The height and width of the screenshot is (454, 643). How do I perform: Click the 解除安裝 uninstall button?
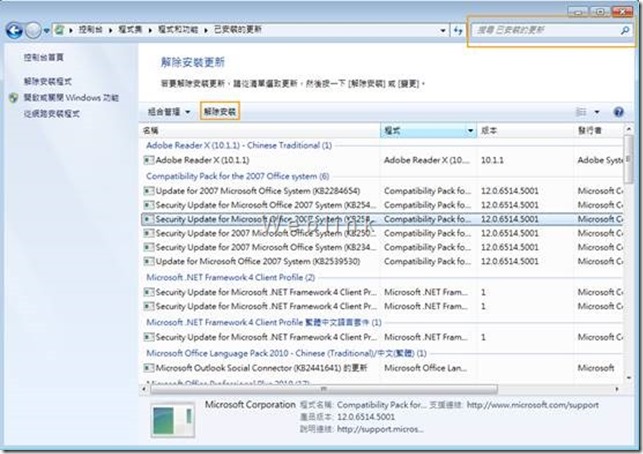(220, 112)
